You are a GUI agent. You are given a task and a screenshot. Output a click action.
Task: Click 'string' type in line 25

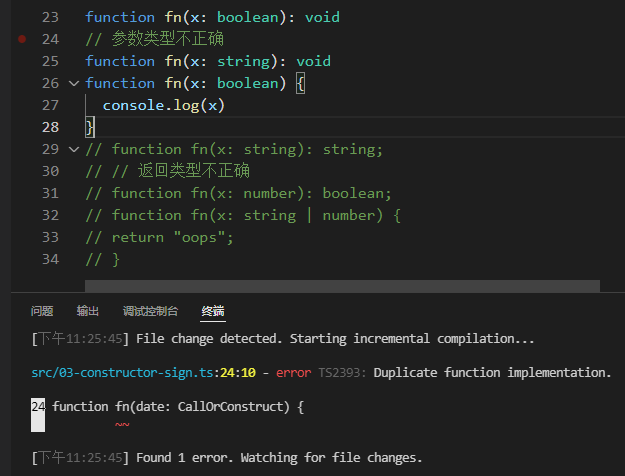[x=244, y=61]
